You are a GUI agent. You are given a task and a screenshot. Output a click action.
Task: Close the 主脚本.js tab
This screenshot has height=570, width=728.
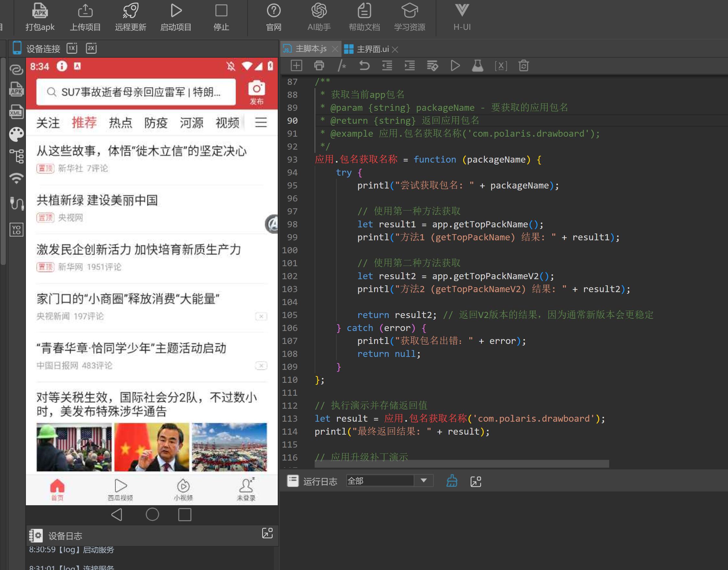coord(335,50)
